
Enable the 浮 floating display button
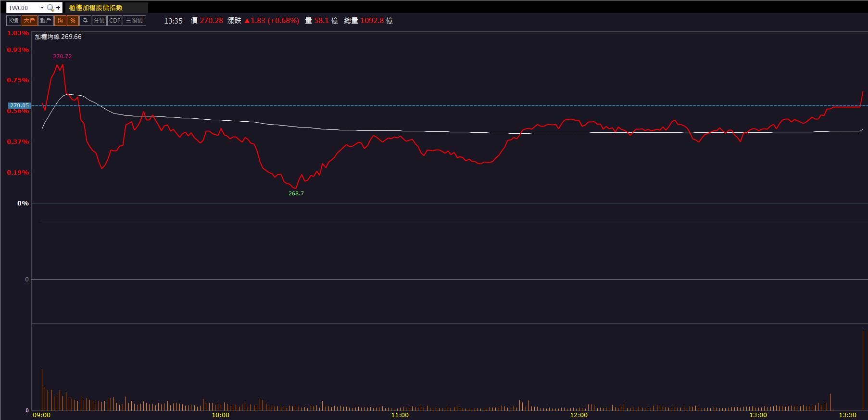pyautogui.click(x=85, y=21)
